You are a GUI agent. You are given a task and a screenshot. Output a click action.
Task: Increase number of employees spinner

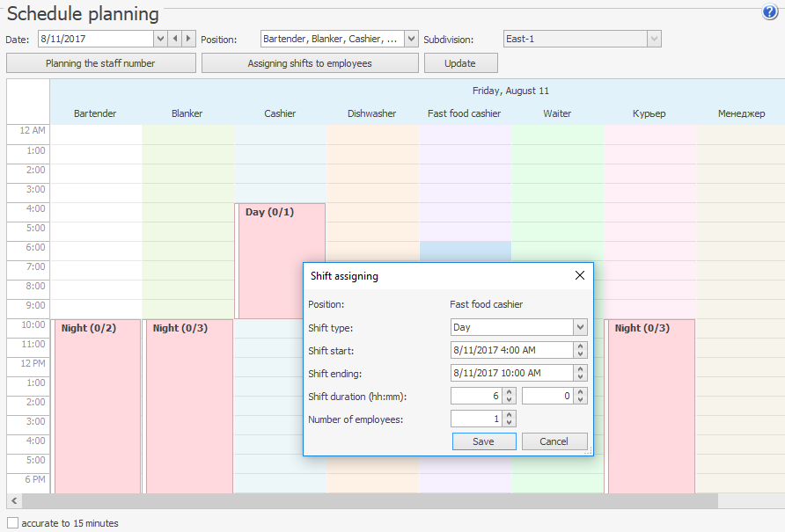click(x=510, y=415)
